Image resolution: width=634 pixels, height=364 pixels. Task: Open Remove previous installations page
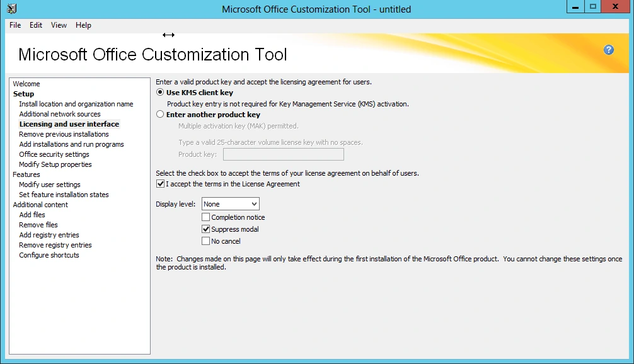pos(64,134)
